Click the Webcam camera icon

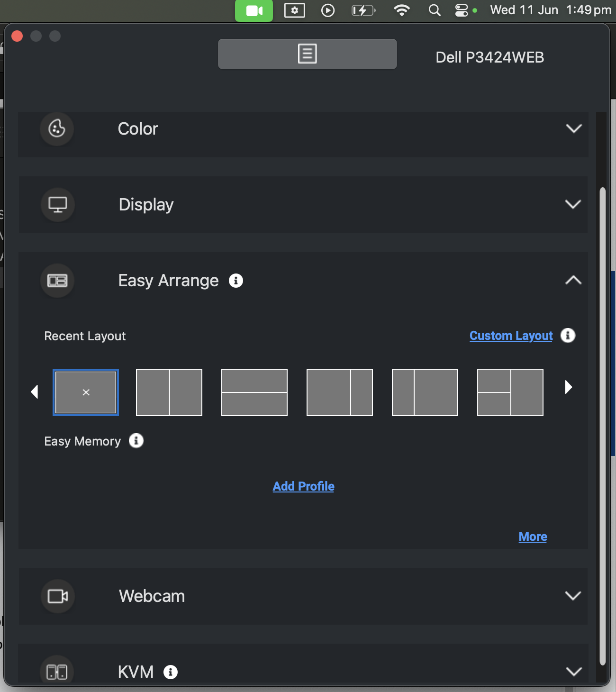pos(58,596)
